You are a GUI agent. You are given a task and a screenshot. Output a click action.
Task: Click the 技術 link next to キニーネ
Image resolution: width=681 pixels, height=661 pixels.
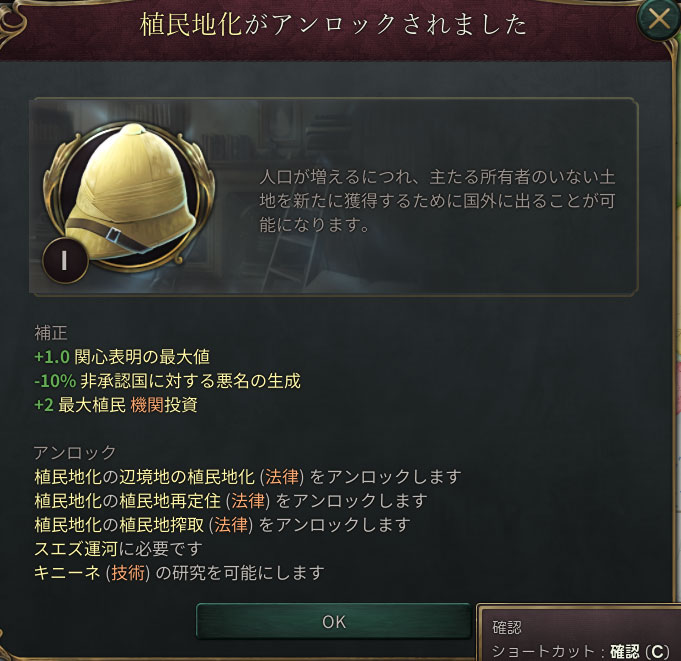click(128, 572)
